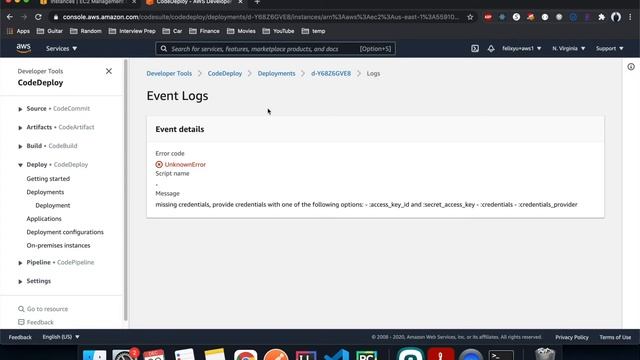This screenshot has width=640, height=360.
Task: Open Deployments in the sidebar
Action: (x=45, y=192)
